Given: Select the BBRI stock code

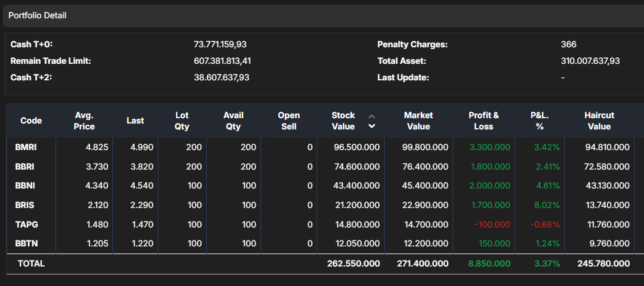Looking at the screenshot, I should coord(25,167).
